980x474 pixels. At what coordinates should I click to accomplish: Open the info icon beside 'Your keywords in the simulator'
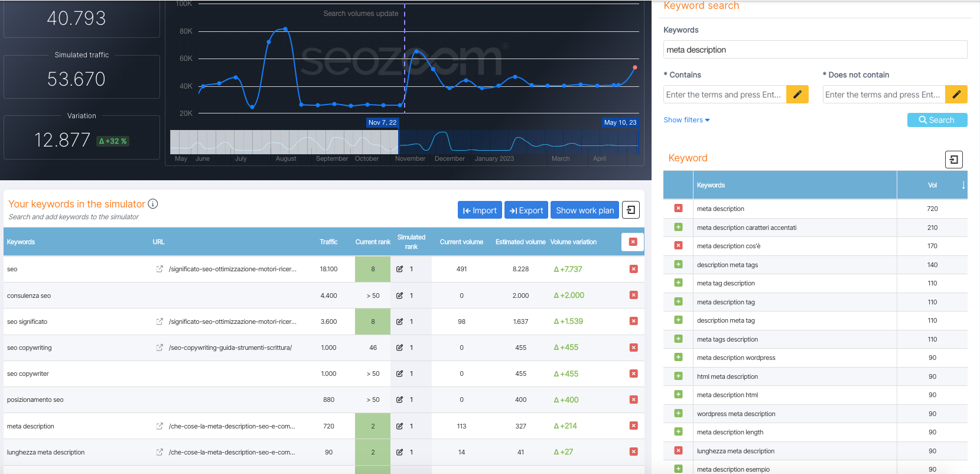[x=153, y=204]
